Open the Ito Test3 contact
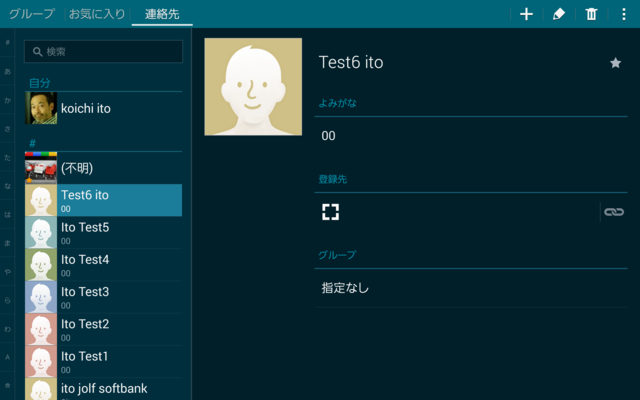Image resolution: width=640 pixels, height=400 pixels. (x=103, y=297)
